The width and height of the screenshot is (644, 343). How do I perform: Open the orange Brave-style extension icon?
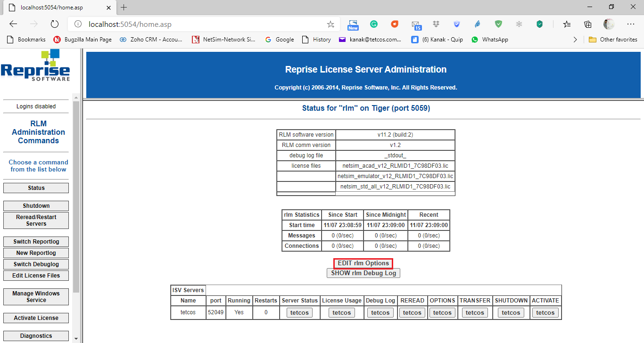(x=395, y=24)
